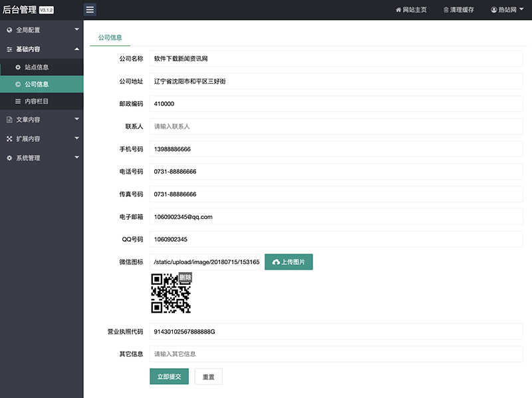Click the 微信图标 path input field
The image size is (532, 398).
coord(205,262)
